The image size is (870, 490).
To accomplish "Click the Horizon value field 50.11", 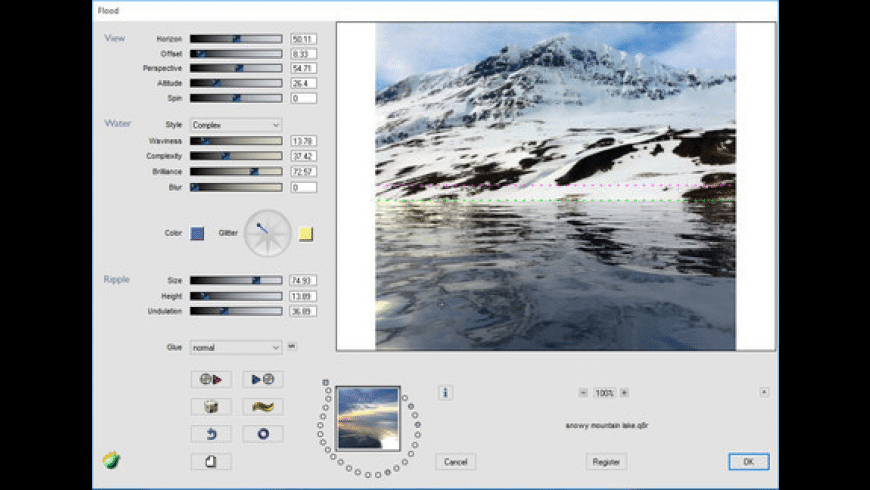I will coord(304,39).
